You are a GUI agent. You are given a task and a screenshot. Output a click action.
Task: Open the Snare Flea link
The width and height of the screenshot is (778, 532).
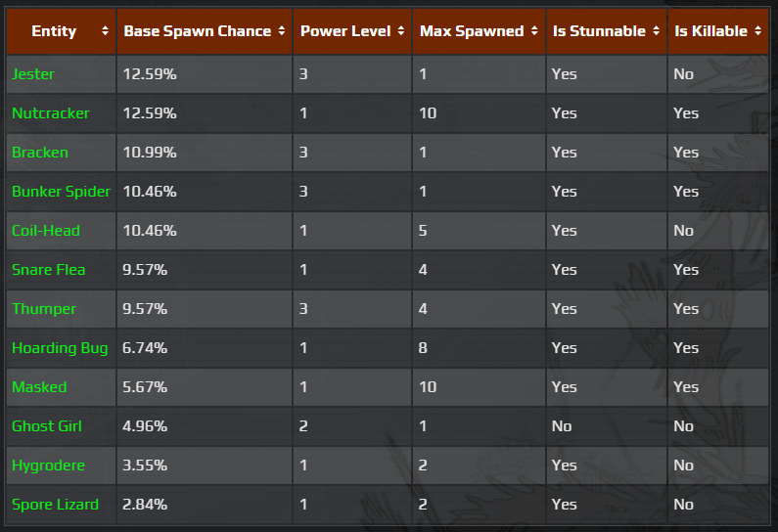click(x=49, y=270)
